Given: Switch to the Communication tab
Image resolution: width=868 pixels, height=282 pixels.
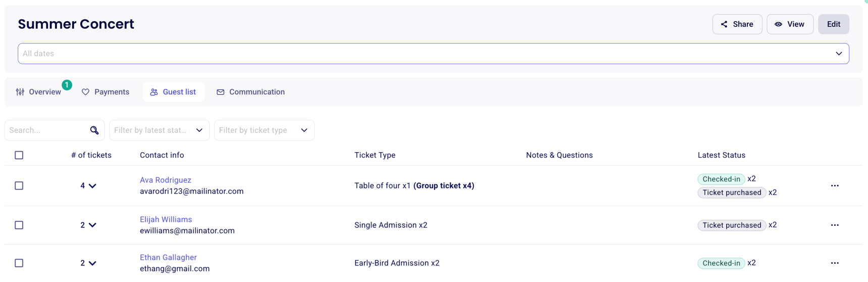Looking at the screenshot, I should point(251,92).
